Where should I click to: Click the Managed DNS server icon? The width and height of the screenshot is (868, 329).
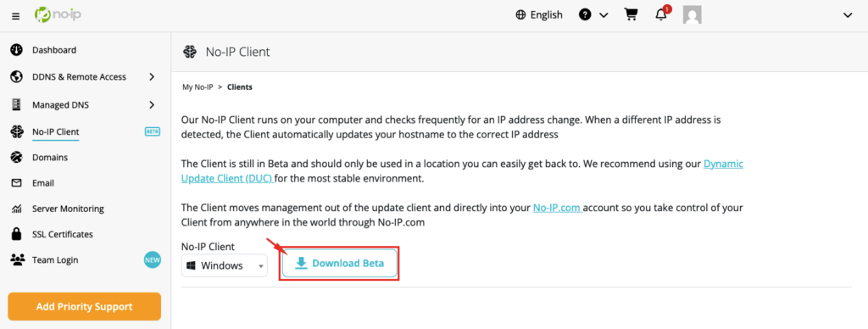17,104
